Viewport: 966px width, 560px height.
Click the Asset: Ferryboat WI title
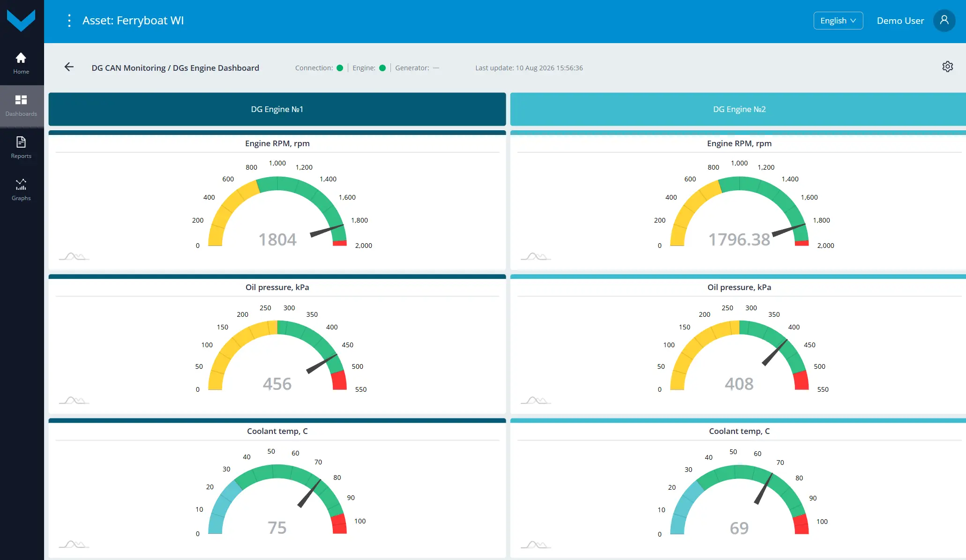pos(133,21)
